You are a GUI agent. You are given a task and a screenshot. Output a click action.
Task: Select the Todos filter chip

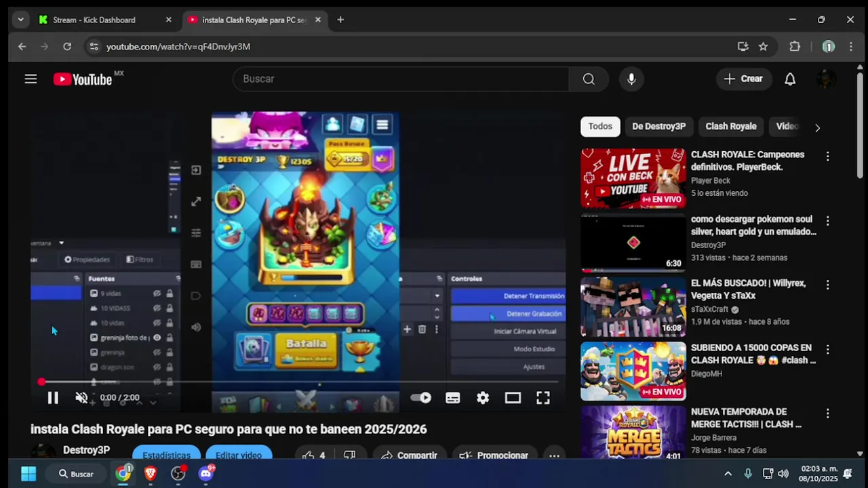600,126
